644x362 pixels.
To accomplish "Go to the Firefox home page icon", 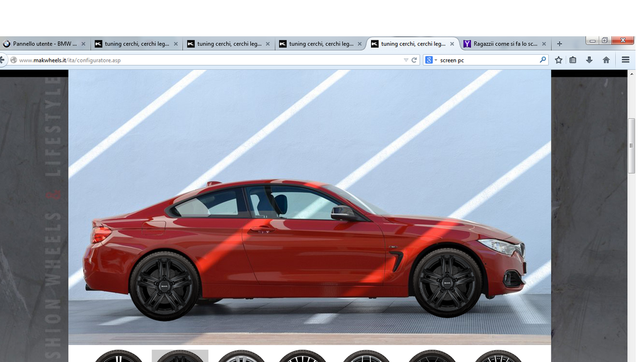I will pyautogui.click(x=606, y=60).
